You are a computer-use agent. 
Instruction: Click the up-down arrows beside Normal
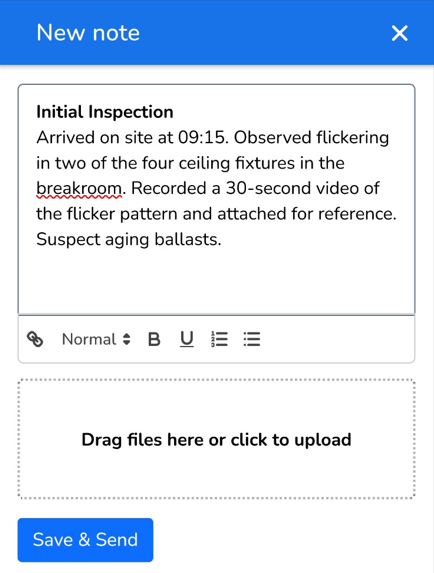pos(126,339)
